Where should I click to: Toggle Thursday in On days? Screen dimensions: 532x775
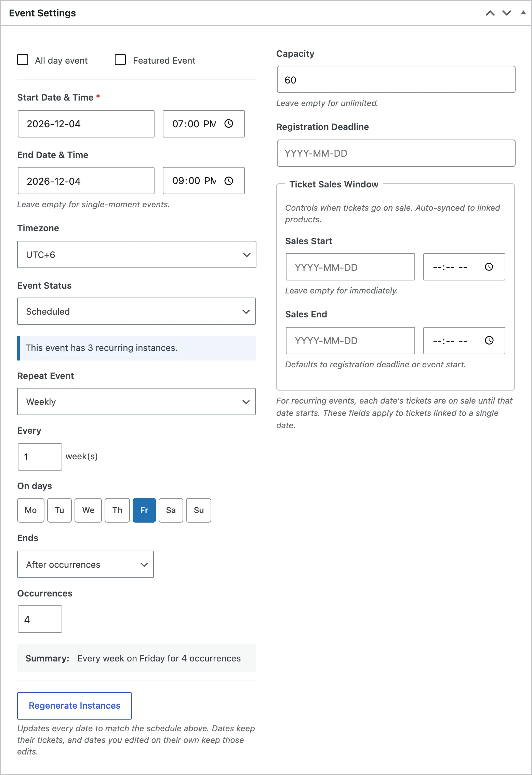coord(117,510)
